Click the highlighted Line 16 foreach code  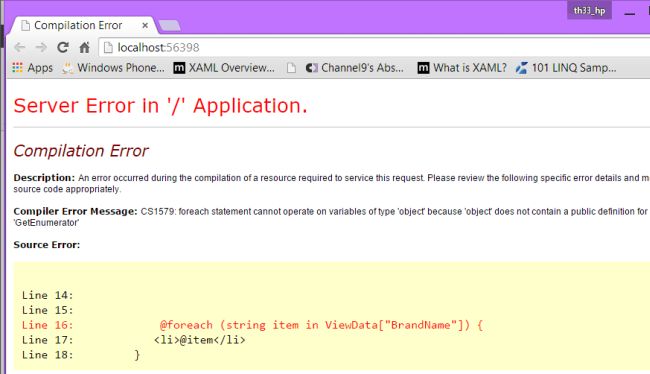321,325
